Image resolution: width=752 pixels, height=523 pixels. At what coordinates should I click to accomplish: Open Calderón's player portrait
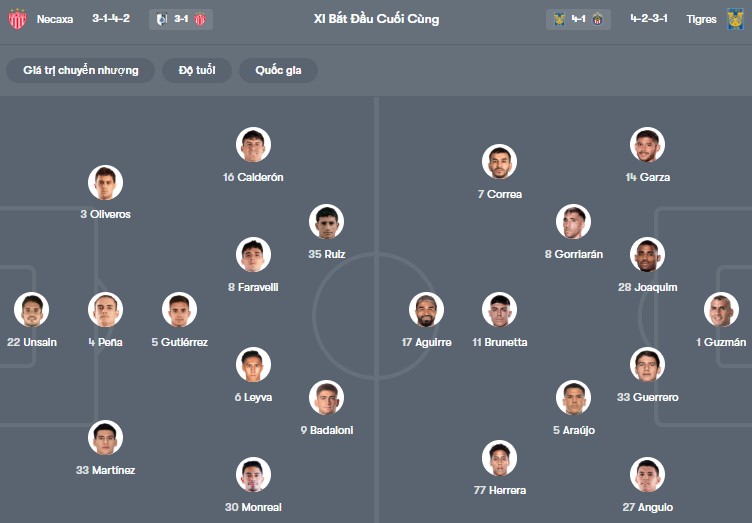point(253,145)
